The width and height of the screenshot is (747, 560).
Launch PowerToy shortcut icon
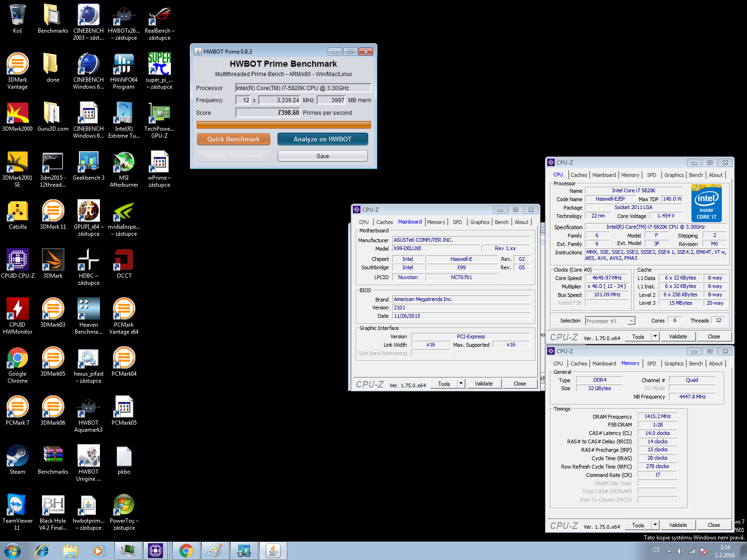[124, 512]
